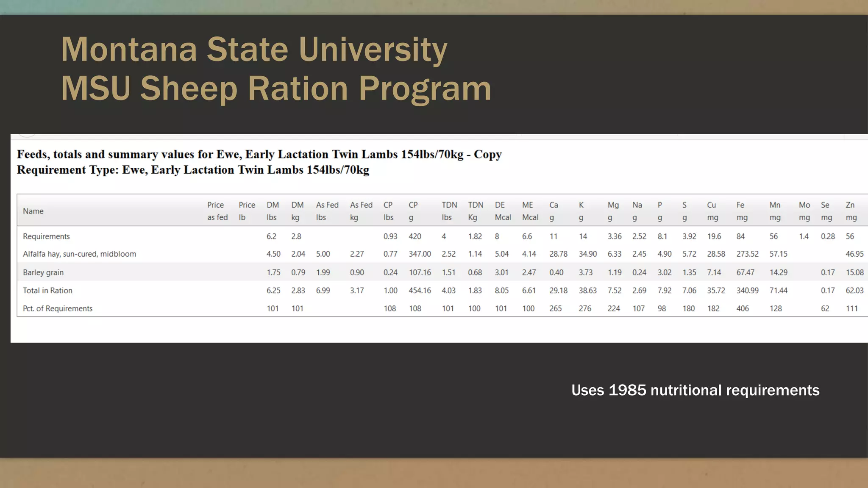The height and width of the screenshot is (488, 868).
Task: Click Pct. of Requirements K value '276'
Action: point(585,308)
